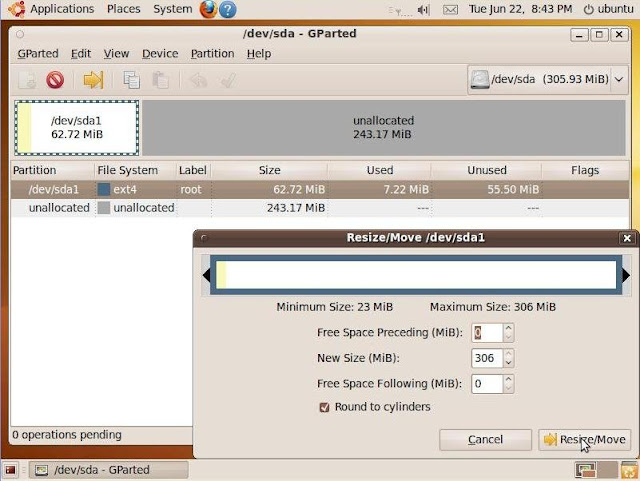
Task: Click the unallocated gray color square
Action: [104, 208]
